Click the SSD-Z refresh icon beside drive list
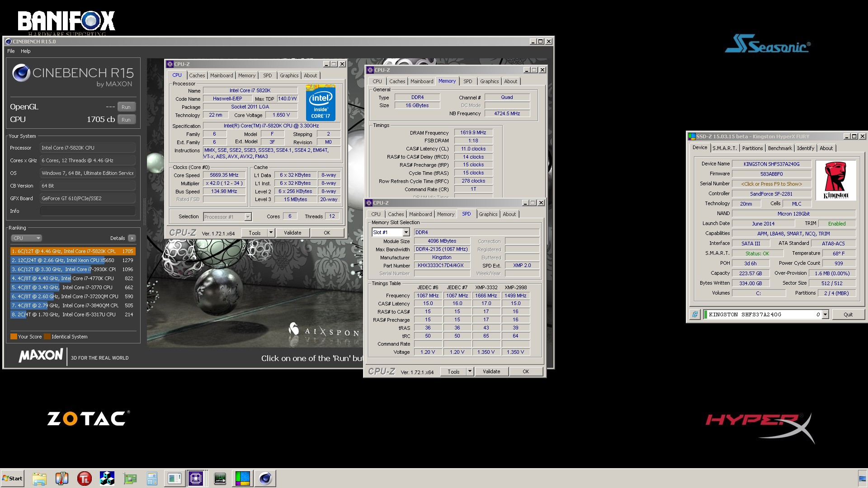868x488 pixels. 695,314
